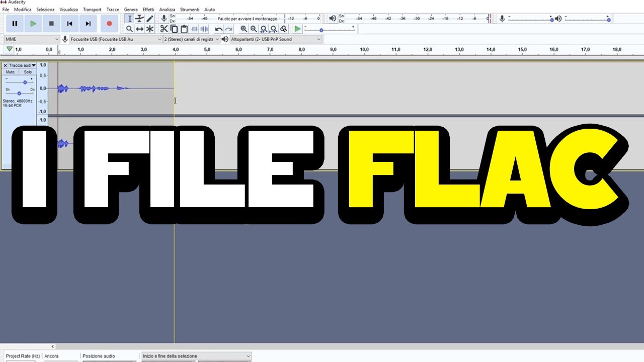Select the Envelope tool
This screenshot has height=362, width=644.
click(x=139, y=19)
